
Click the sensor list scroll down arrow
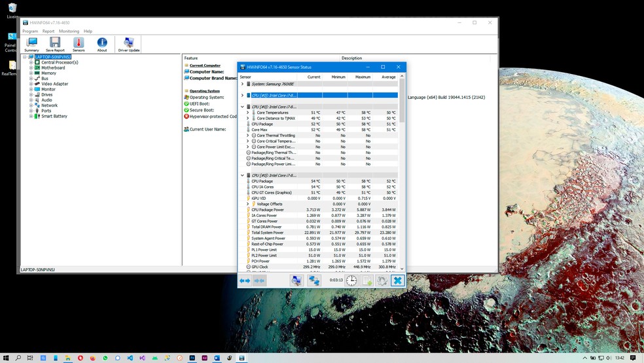[402, 269]
